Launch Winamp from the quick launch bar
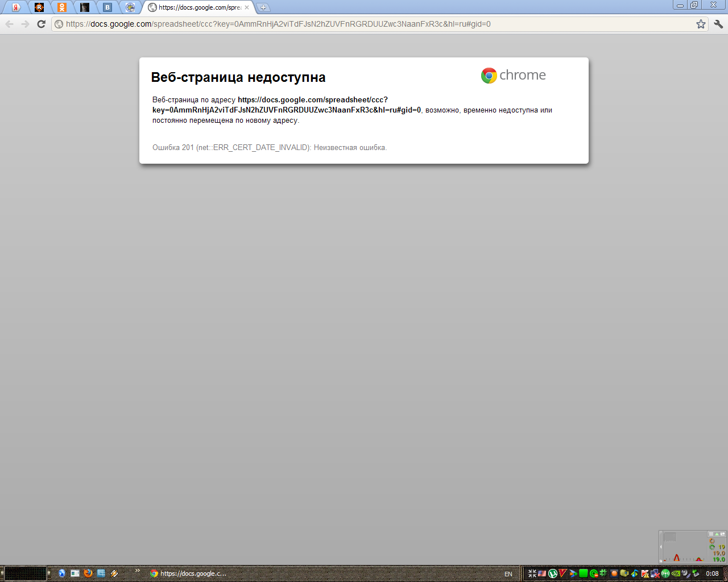The height and width of the screenshot is (582, 728). click(x=114, y=573)
